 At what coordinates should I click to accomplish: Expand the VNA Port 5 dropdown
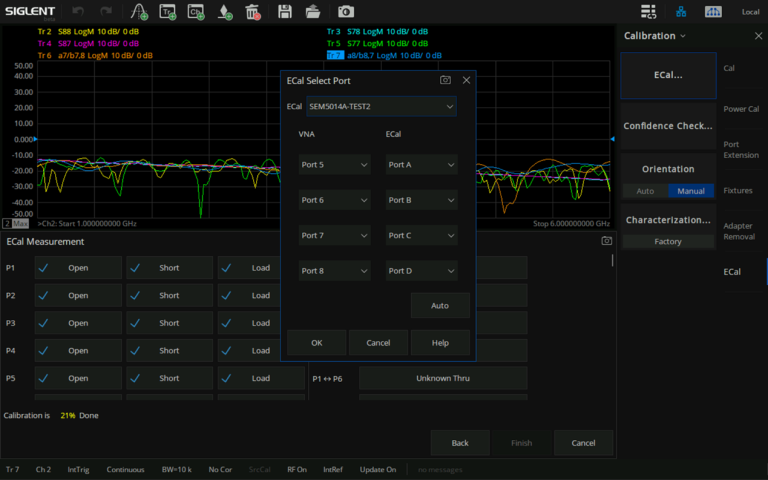334,164
